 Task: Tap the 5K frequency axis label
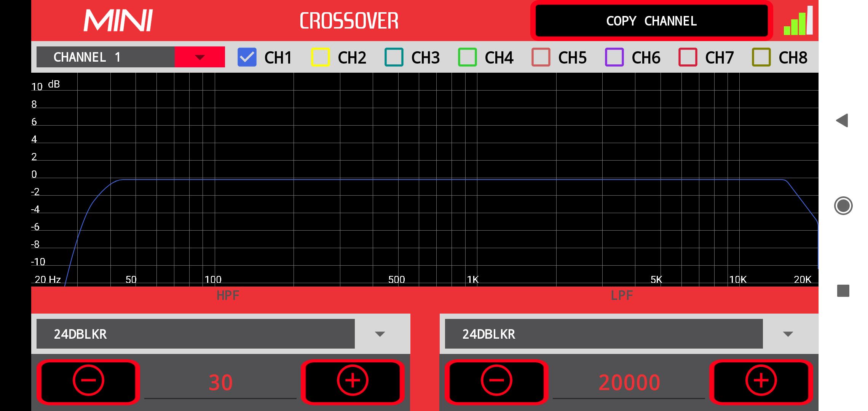coord(656,280)
